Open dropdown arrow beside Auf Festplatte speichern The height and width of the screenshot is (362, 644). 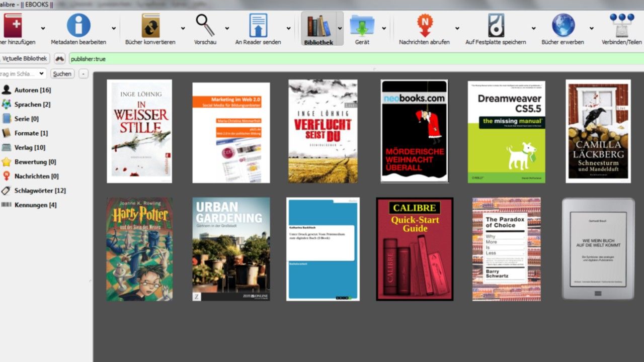(x=533, y=29)
